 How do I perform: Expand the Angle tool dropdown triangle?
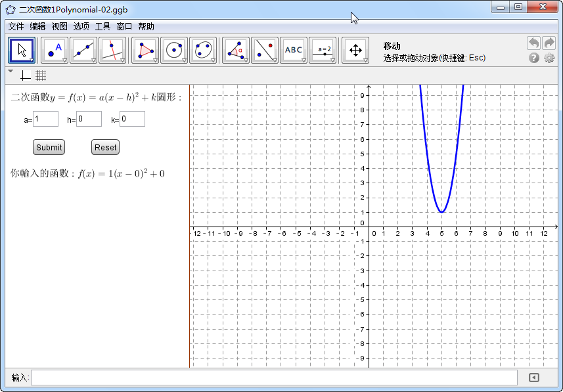(246, 60)
